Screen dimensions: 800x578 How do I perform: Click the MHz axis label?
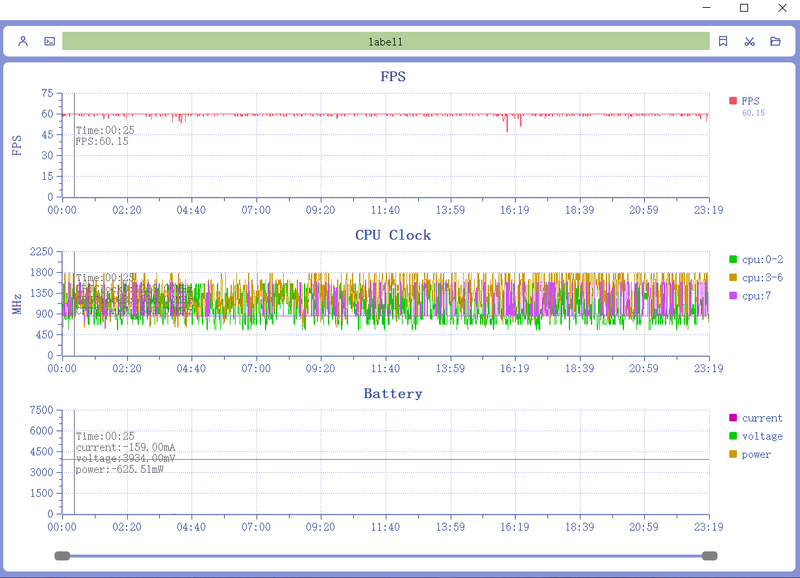point(17,304)
